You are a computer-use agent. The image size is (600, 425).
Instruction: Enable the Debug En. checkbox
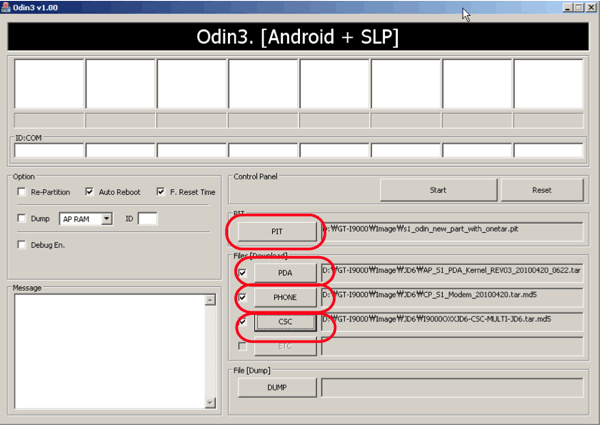pos(22,244)
